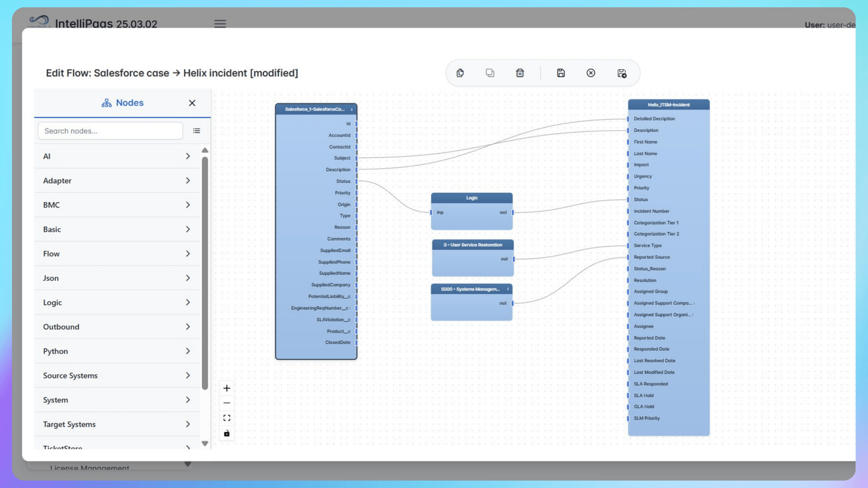Click the Nodes hierarchy icon in panel tab

pos(107,103)
